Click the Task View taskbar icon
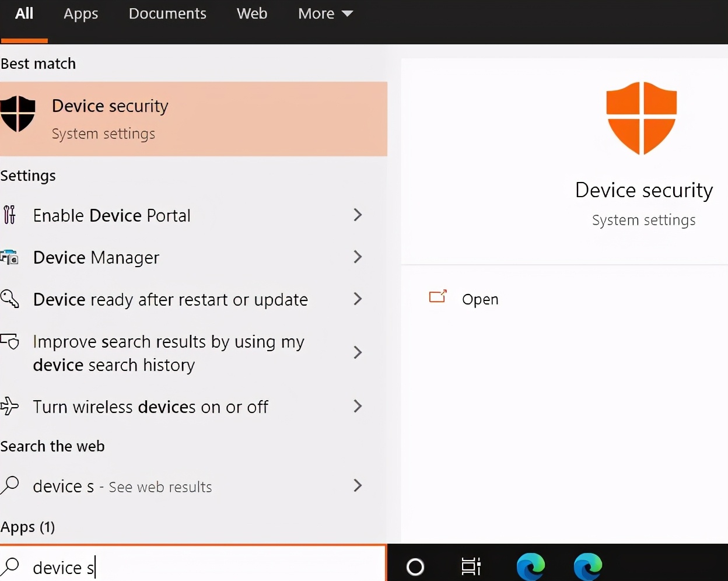 click(x=471, y=566)
